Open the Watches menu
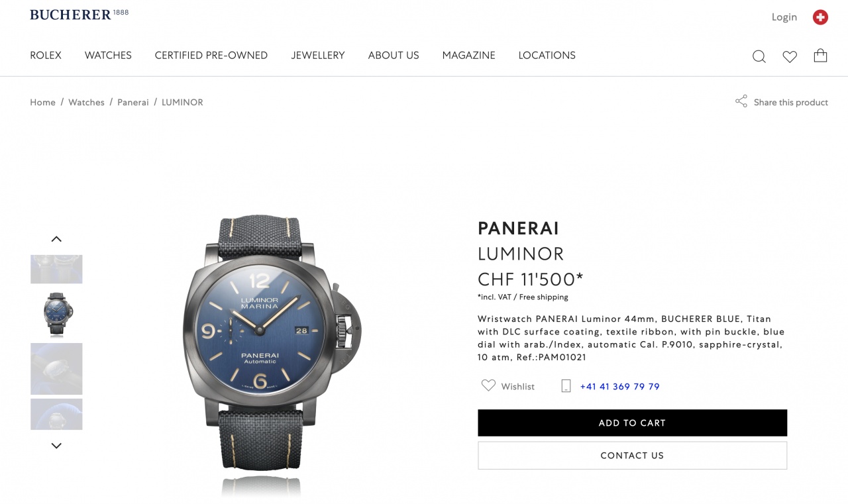848x504 pixels. click(x=108, y=56)
